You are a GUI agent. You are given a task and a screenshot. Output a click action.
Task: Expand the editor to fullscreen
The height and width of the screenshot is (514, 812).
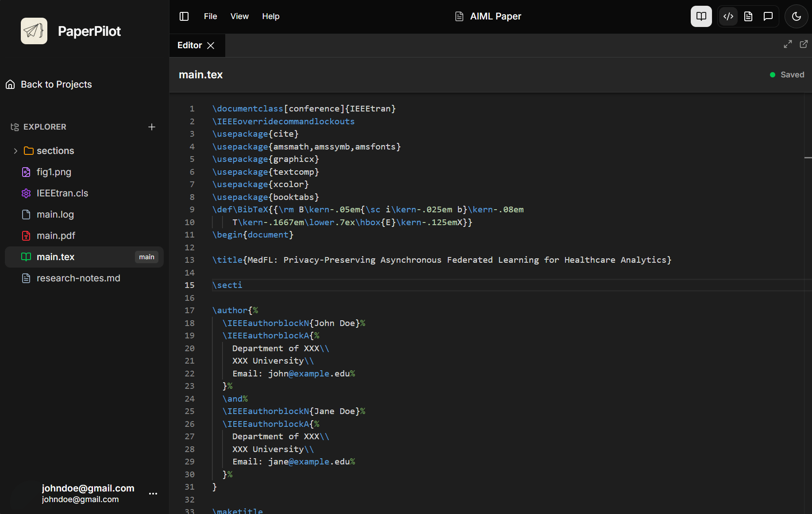tap(788, 44)
